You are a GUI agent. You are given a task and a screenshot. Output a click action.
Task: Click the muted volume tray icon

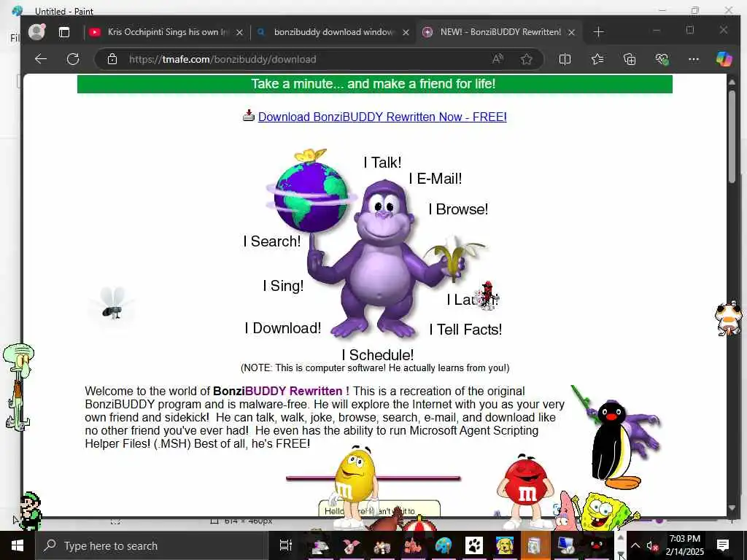(652, 546)
